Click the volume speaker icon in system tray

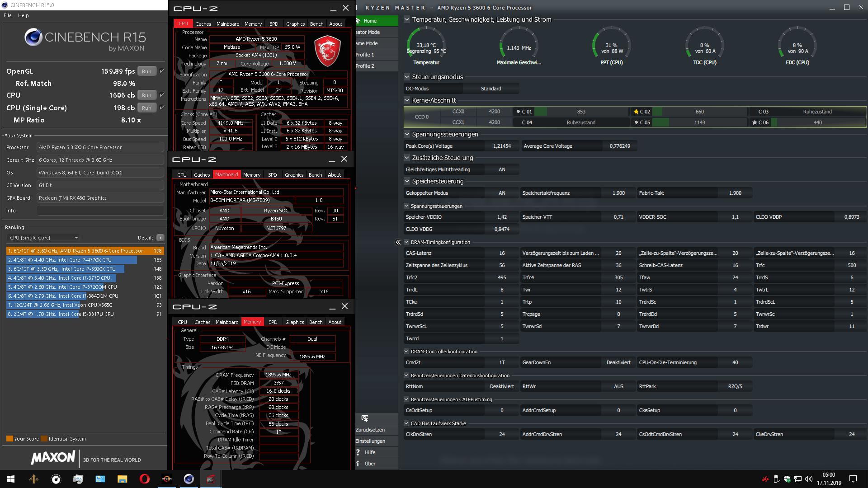point(809,479)
